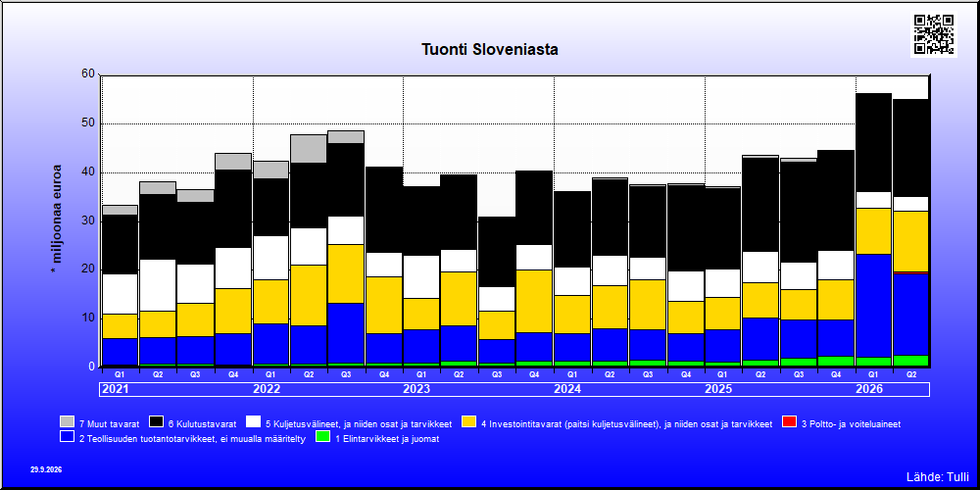Screen dimensions: 980x490
Task: Select the yellow '4 Investointitavarat' legend swatch
Action: [468, 421]
